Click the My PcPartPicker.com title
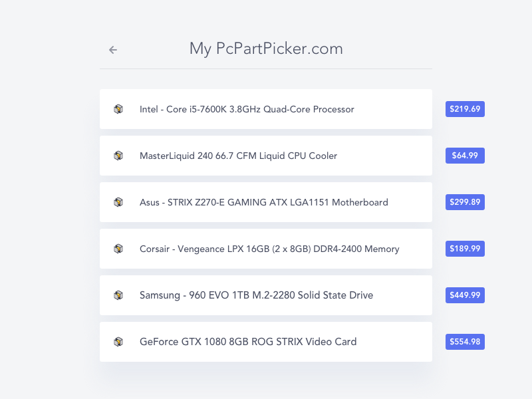Viewport: 532px width, 399px height. click(x=266, y=49)
